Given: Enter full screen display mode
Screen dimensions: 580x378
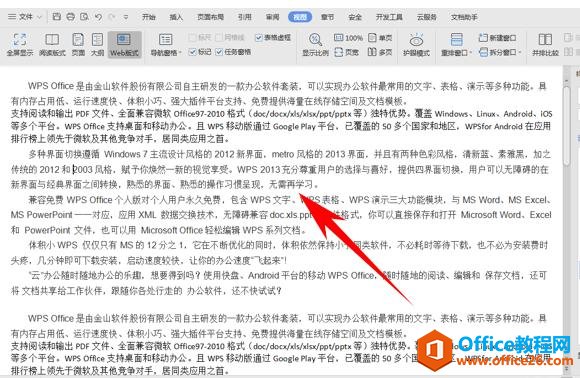Looking at the screenshot, I should 20,44.
